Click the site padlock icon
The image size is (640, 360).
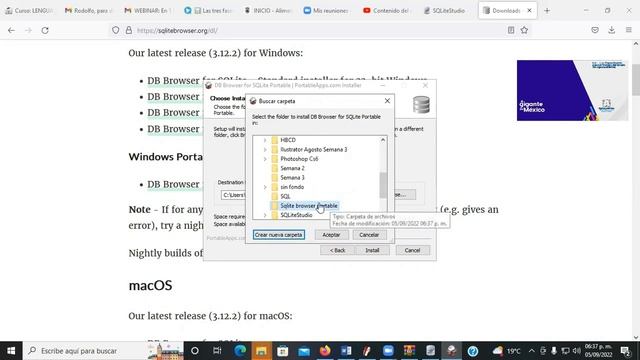[129, 30]
